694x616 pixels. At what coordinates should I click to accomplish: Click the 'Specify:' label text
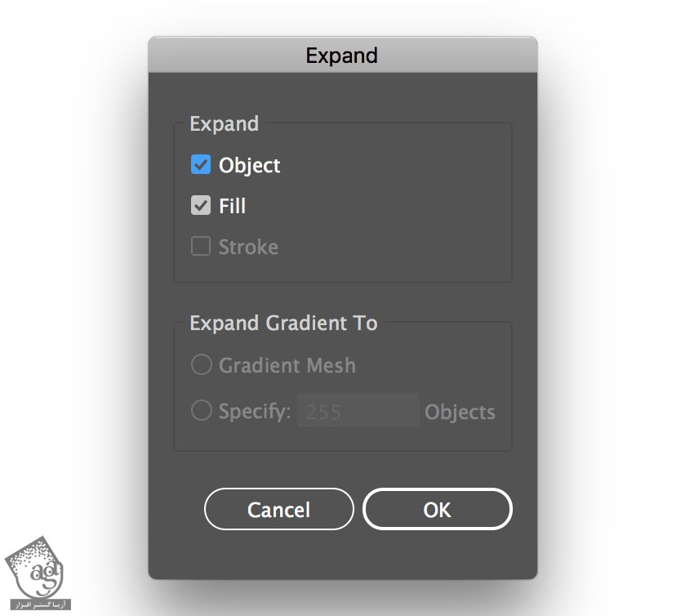click(x=255, y=412)
